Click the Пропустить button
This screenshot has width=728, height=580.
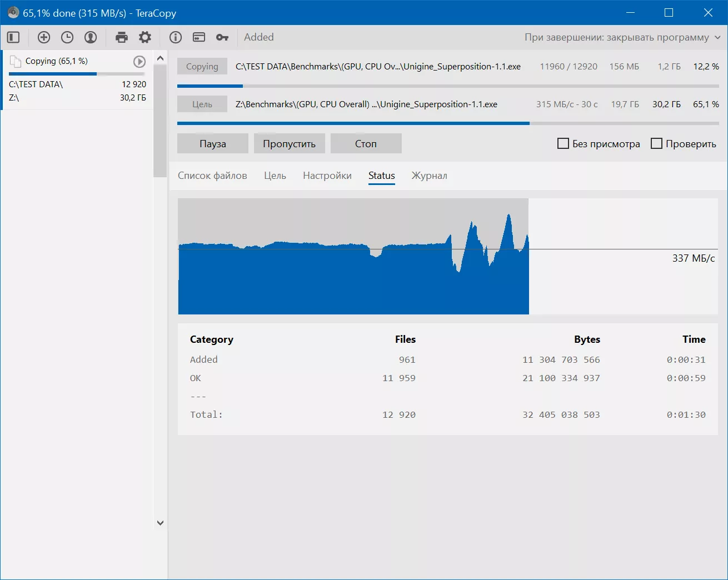[x=290, y=143]
